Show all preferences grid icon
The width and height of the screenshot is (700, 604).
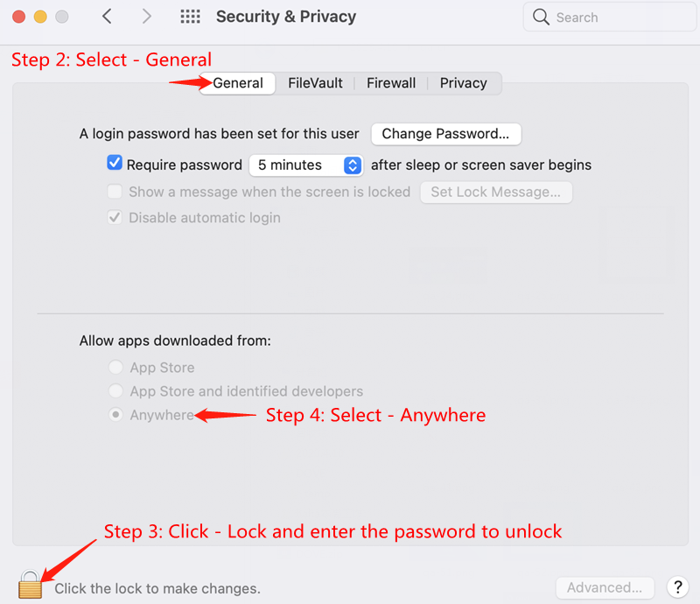(x=190, y=17)
